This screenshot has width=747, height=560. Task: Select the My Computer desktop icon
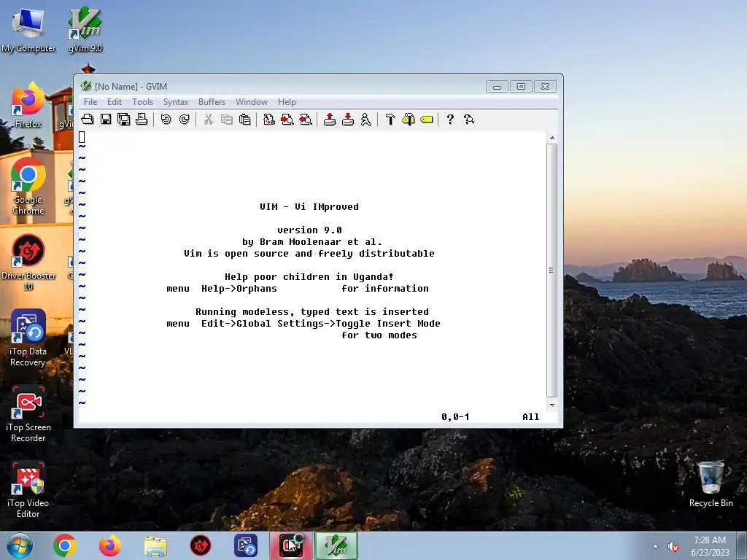click(28, 30)
